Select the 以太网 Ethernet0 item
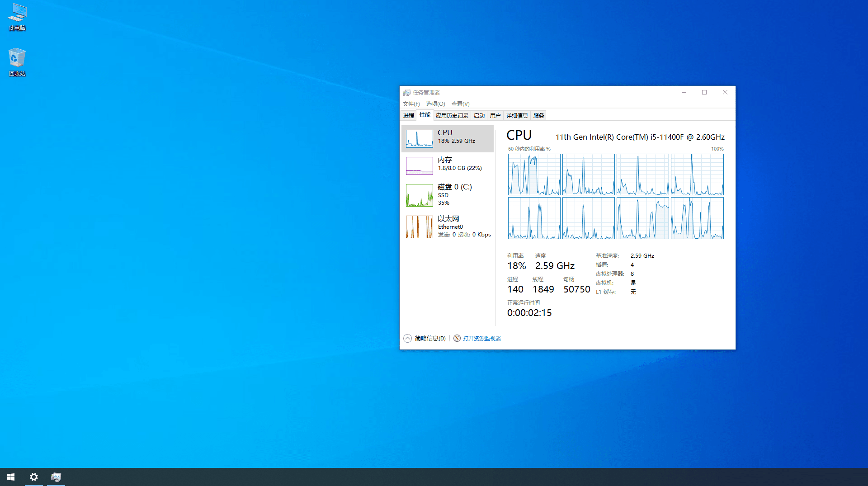The width and height of the screenshot is (868, 486). pos(448,227)
